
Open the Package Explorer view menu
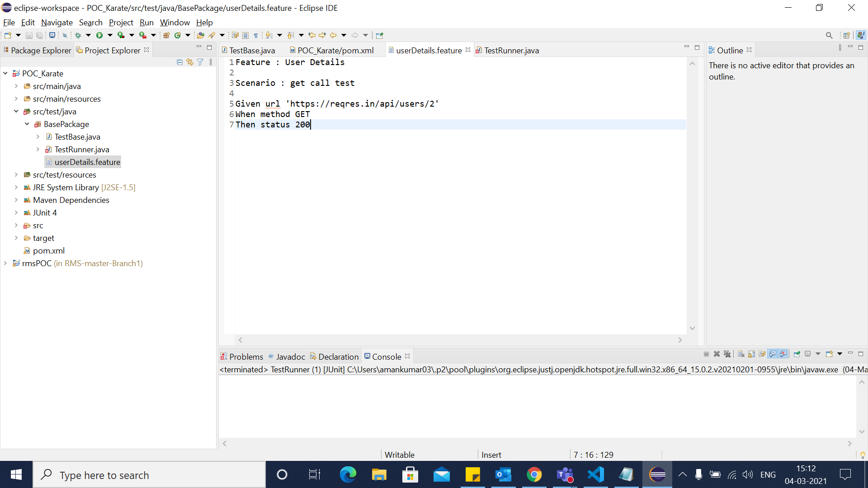[x=211, y=62]
